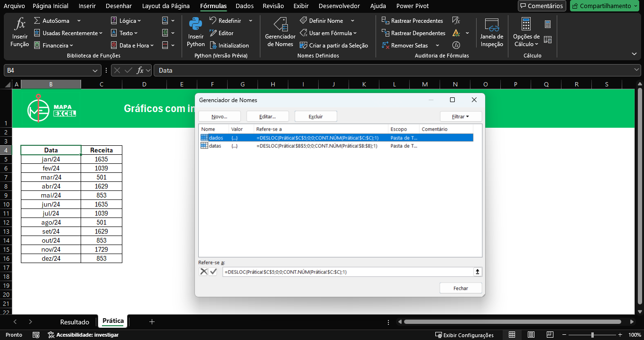This screenshot has height=340, width=644.
Task: Select the dados row in the Name Manager
Action: tap(336, 138)
